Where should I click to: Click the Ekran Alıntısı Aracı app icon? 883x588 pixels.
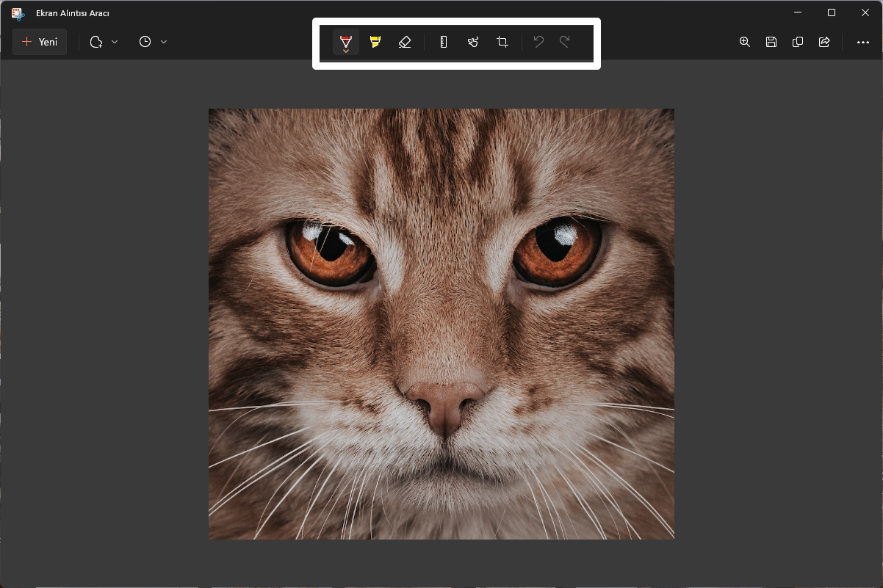pos(18,13)
